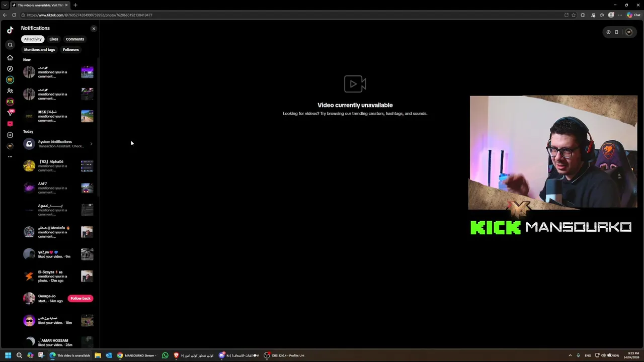Open AAF7 mention notification

click(x=58, y=188)
